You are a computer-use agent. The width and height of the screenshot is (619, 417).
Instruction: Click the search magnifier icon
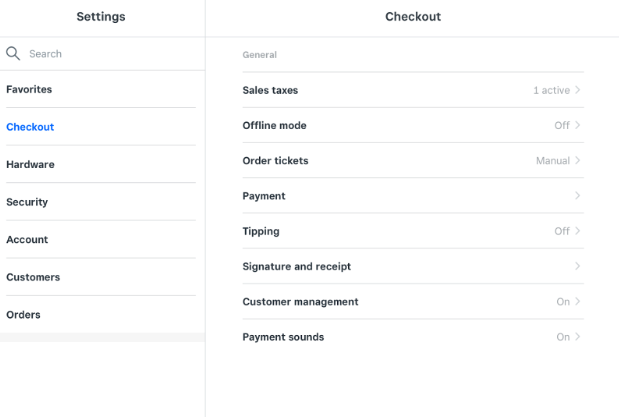[13, 53]
